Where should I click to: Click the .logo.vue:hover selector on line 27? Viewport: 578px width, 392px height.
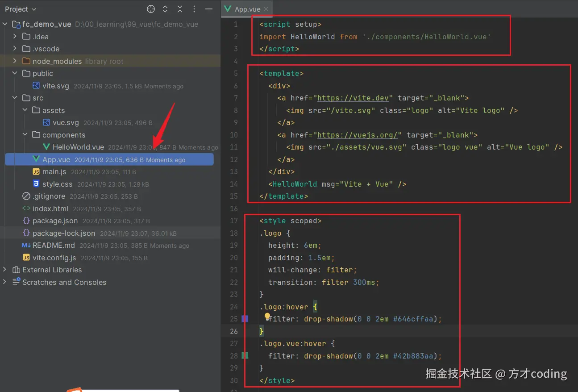292,343
